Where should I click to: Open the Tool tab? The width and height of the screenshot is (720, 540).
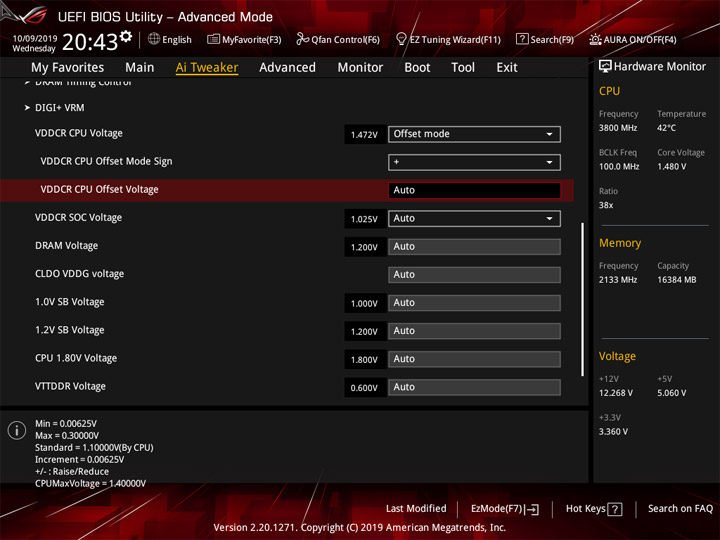click(463, 68)
